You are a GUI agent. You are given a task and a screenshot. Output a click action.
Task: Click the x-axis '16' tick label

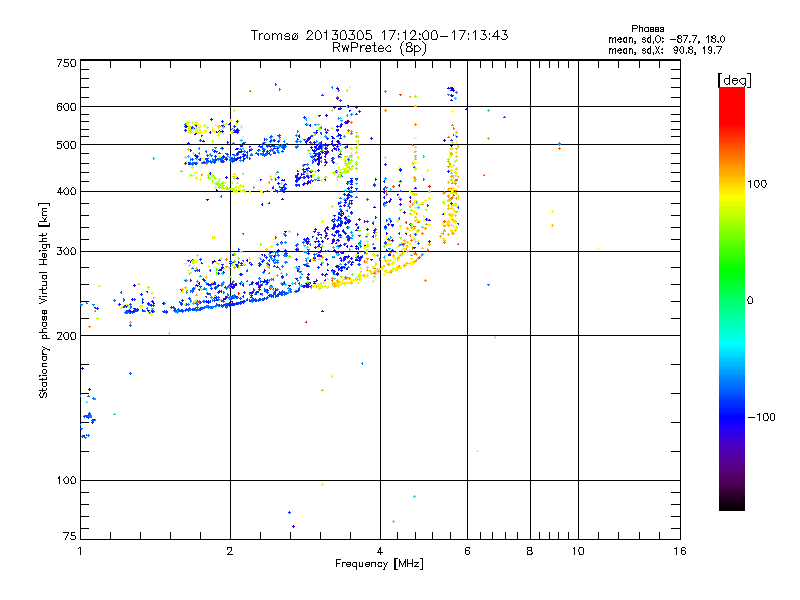coord(680,551)
